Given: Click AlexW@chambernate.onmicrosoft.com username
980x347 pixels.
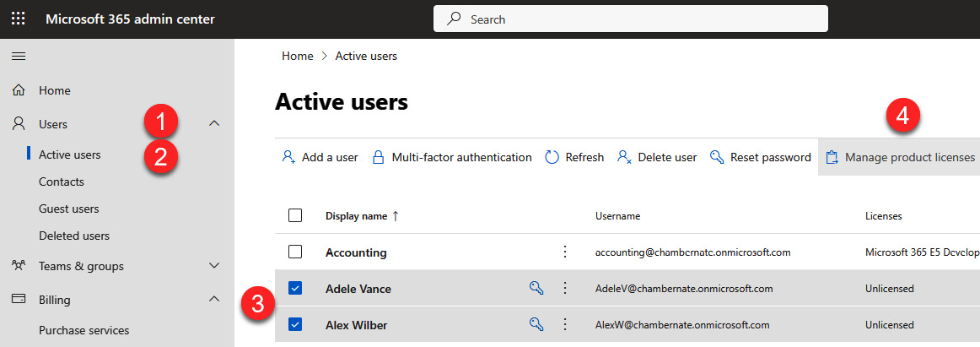Looking at the screenshot, I should (682, 324).
